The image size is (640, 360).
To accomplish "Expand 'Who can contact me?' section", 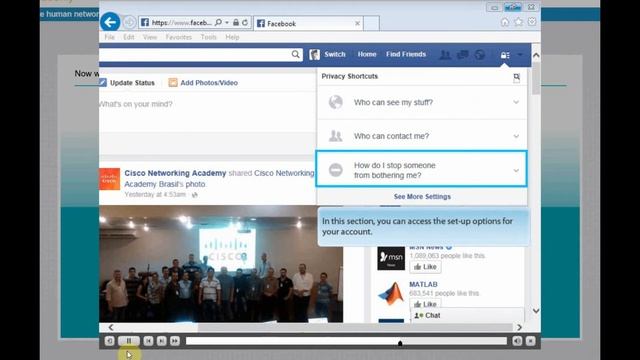I will [422, 136].
